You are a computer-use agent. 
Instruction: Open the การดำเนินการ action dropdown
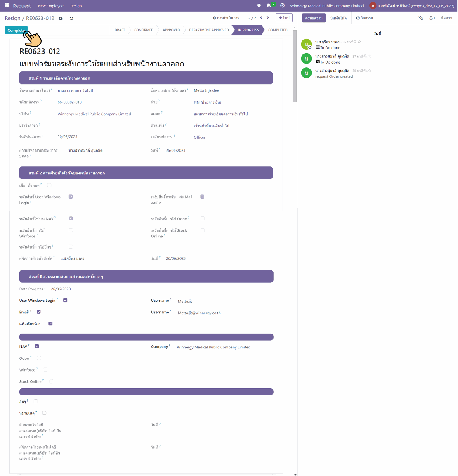click(x=226, y=18)
